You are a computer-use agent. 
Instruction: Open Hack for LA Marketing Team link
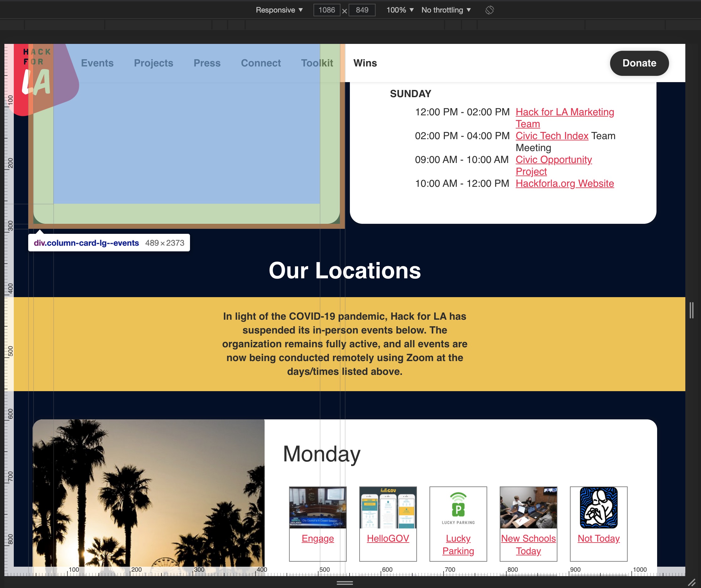[565, 112]
